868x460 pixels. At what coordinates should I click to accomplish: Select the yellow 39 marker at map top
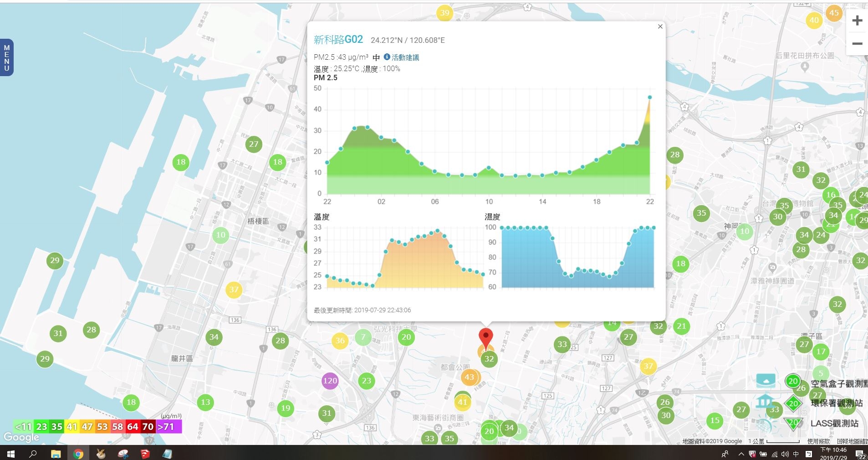click(x=444, y=13)
